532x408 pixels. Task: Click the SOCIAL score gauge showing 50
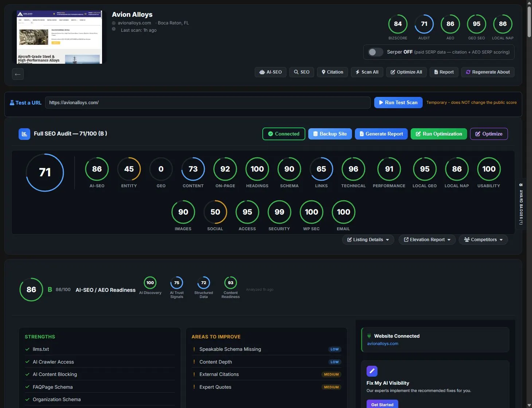pyautogui.click(x=215, y=212)
